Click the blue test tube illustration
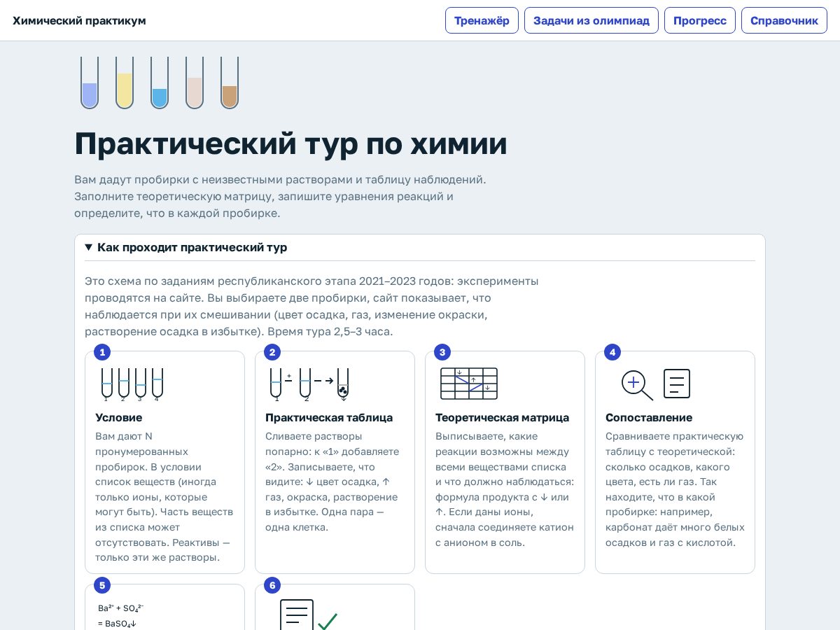Image resolution: width=840 pixels, height=630 pixels. tap(160, 83)
